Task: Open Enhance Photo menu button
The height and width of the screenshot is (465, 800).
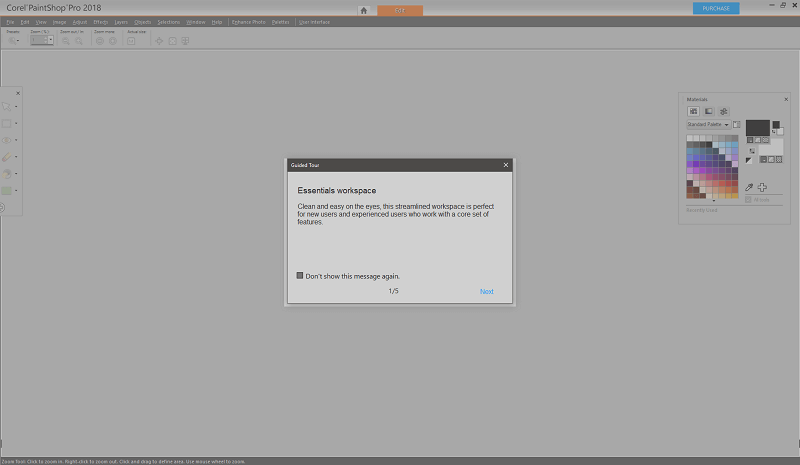Action: [248, 22]
